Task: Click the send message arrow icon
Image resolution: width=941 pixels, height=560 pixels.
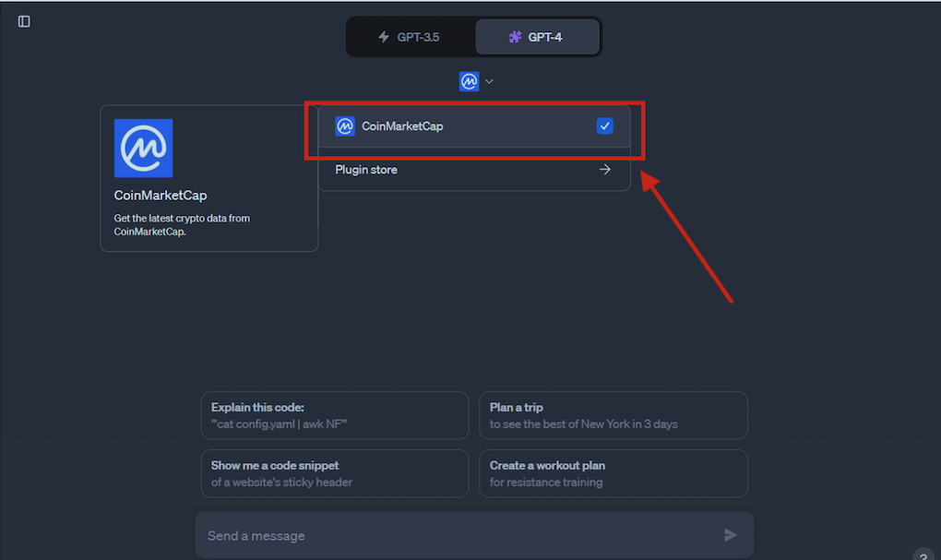Action: pyautogui.click(x=730, y=535)
